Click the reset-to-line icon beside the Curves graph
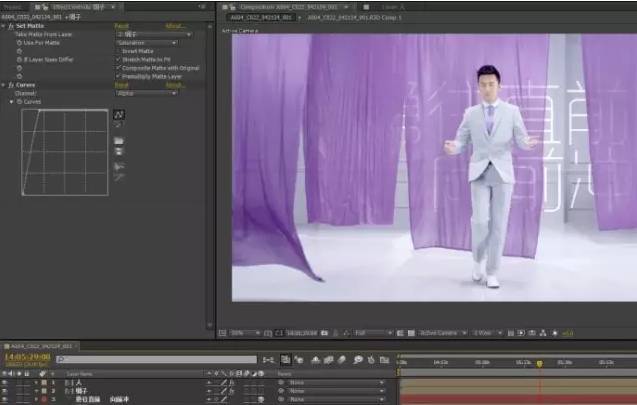This screenshot has height=405, width=637. coord(119,177)
